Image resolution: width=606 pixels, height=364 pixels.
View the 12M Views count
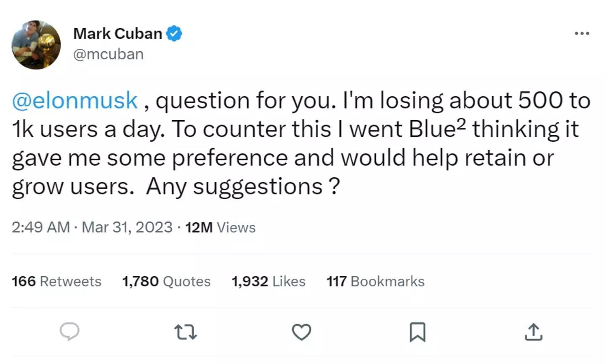[x=220, y=227]
